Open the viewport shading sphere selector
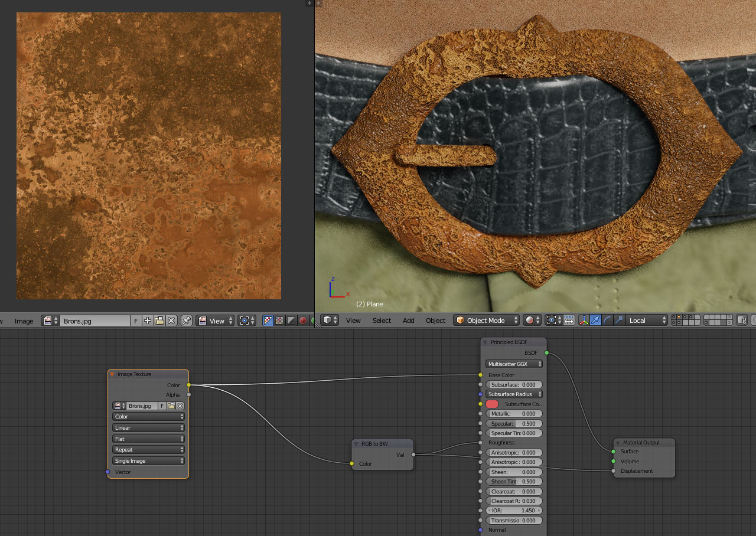Image resolution: width=756 pixels, height=536 pixels. 533,320
